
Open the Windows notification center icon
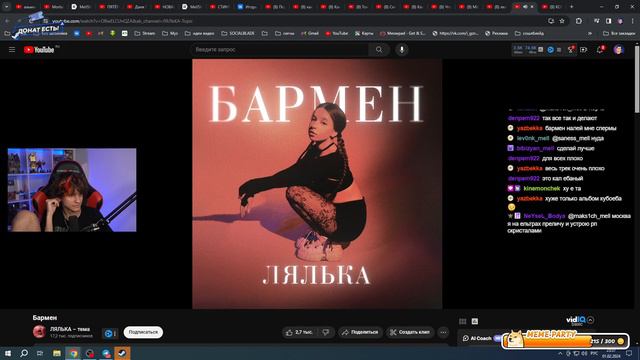pyautogui.click(x=629, y=353)
